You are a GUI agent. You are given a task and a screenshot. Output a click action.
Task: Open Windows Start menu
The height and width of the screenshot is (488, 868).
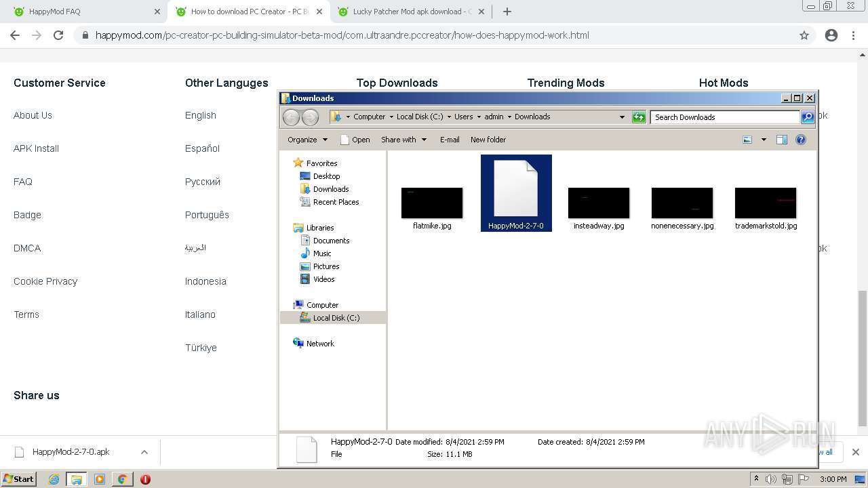pos(18,479)
